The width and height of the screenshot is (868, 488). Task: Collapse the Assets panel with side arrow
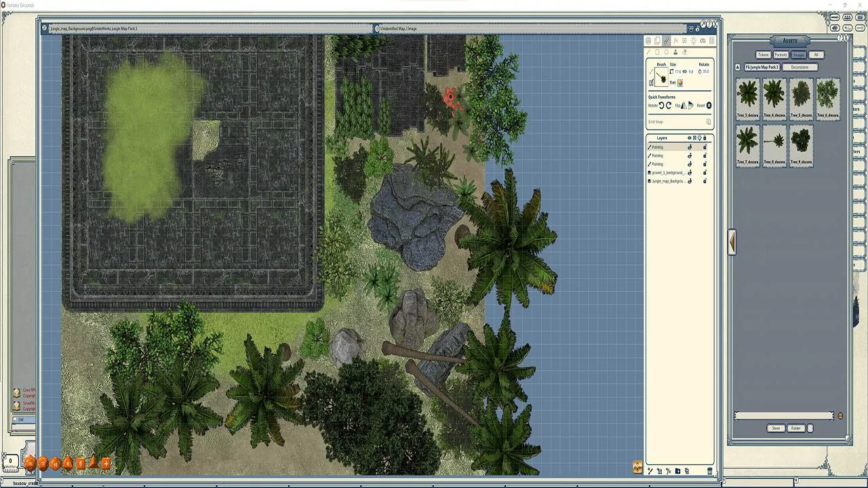click(732, 242)
